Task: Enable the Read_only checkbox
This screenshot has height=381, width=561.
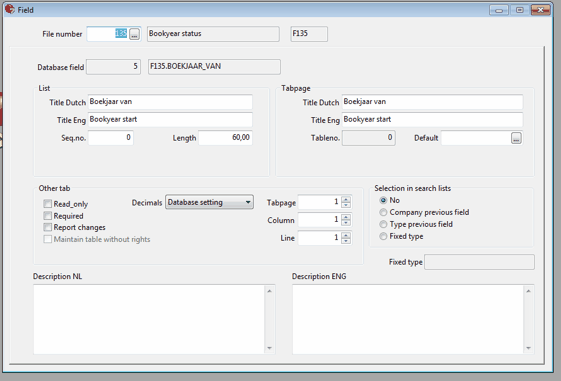Action: coord(48,204)
